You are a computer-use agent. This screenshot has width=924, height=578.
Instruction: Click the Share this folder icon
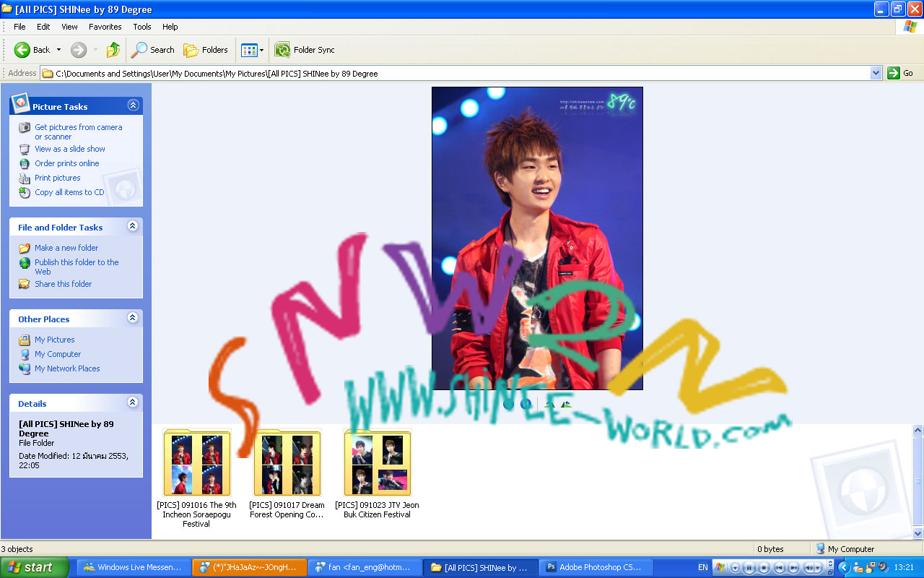point(25,284)
